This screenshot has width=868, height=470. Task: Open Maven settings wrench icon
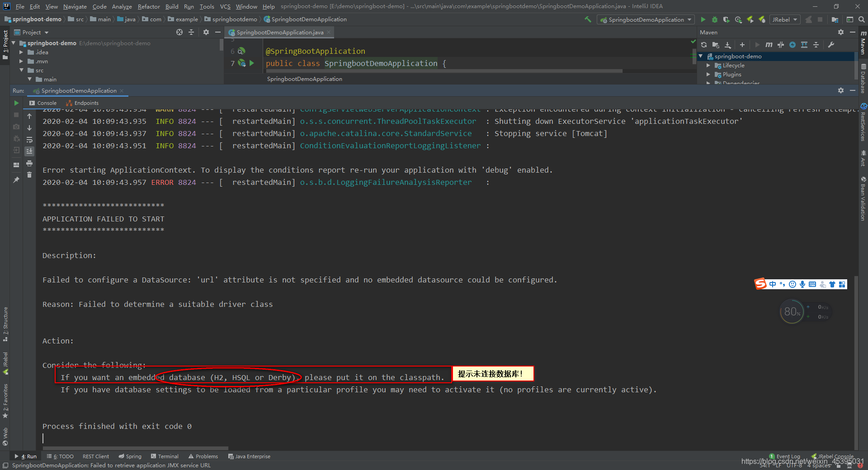click(x=831, y=45)
